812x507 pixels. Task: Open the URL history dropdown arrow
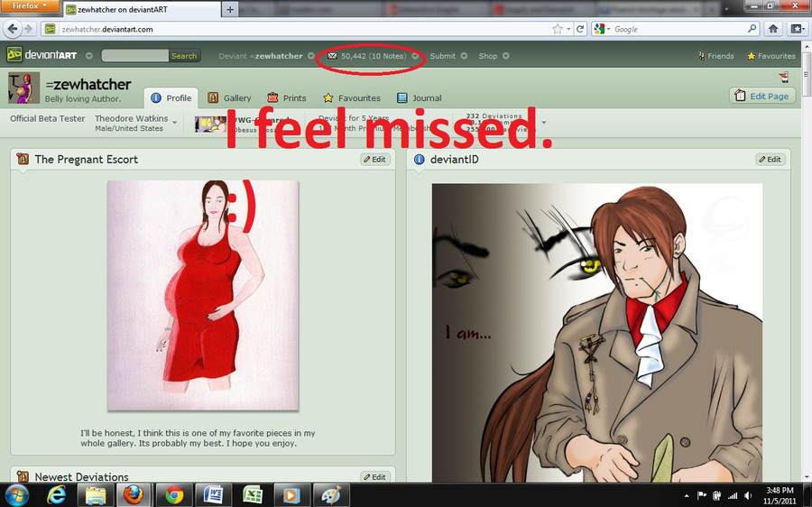(x=568, y=30)
